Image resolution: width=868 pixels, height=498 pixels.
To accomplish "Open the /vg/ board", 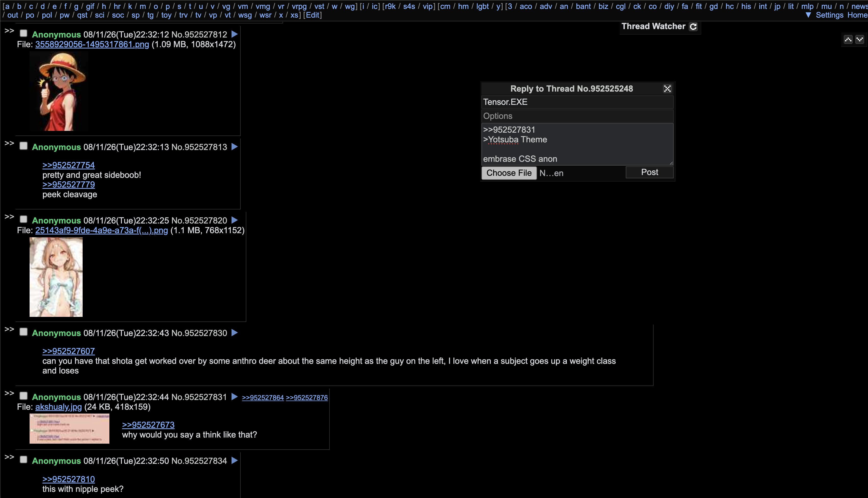I will pyautogui.click(x=226, y=6).
